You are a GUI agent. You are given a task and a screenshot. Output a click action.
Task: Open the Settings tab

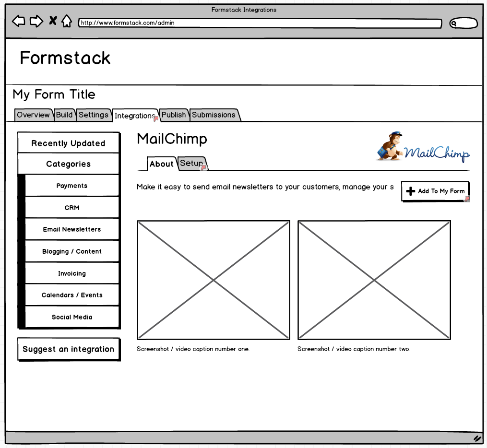[x=94, y=115]
